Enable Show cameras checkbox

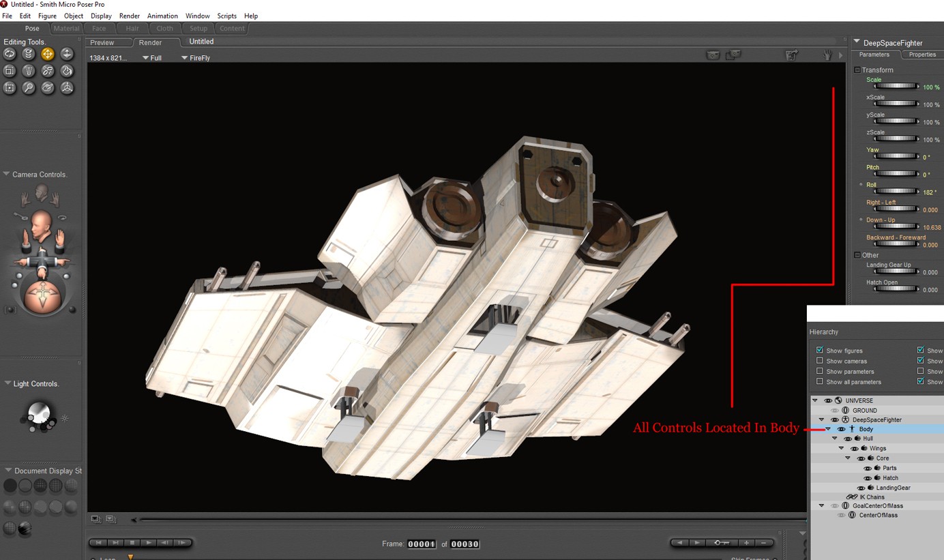tap(820, 361)
